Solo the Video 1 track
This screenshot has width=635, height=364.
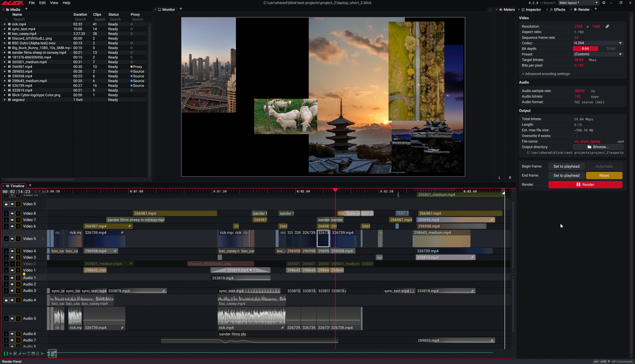coord(18,270)
